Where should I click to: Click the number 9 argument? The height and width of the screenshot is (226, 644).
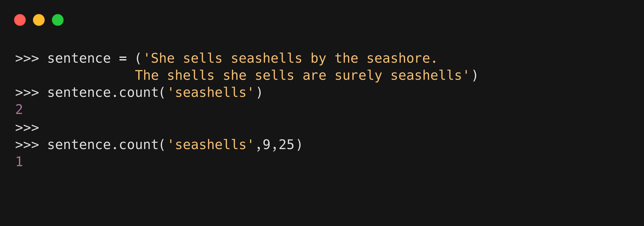267,145
